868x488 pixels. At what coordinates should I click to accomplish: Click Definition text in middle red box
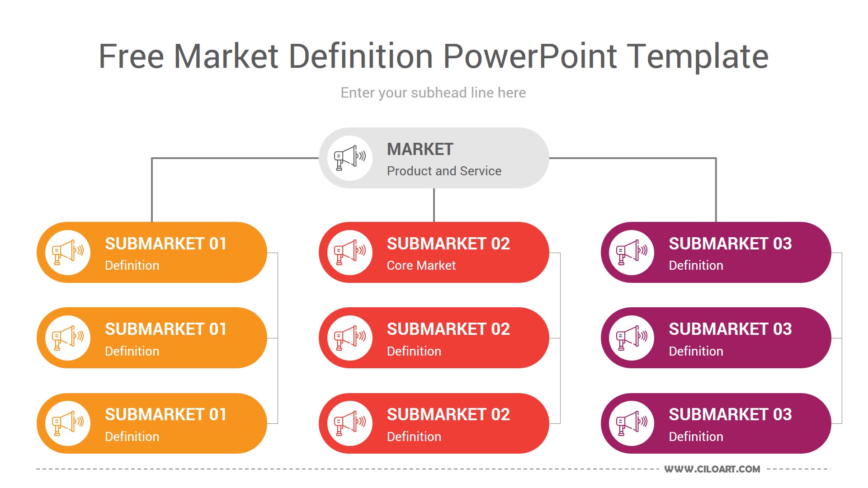[x=414, y=351]
